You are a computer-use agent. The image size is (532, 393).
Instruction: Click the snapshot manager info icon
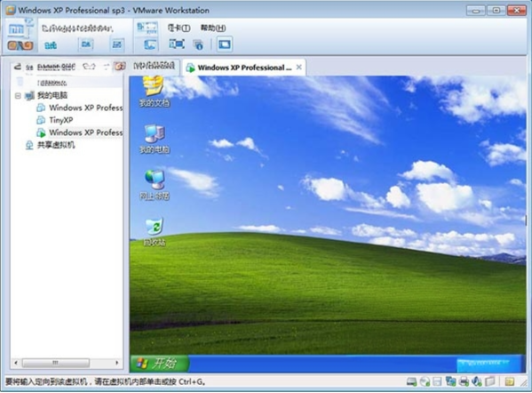tap(198, 44)
